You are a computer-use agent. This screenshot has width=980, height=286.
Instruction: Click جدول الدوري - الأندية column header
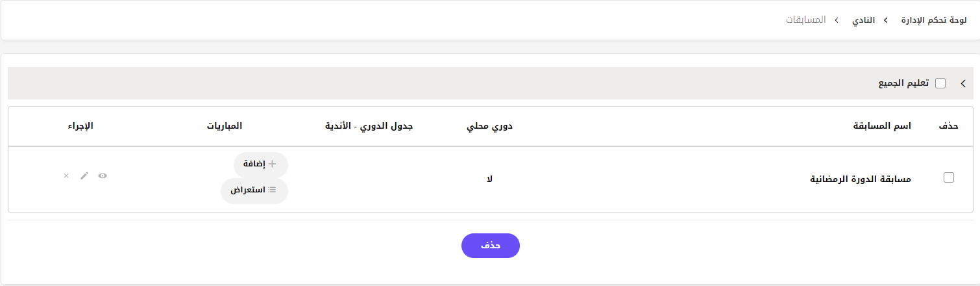click(x=369, y=126)
